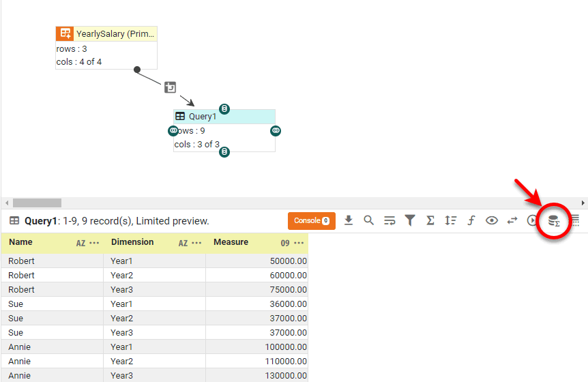
Task: Click 'cols : 3 of 3' on Query1 node
Action: (197, 145)
